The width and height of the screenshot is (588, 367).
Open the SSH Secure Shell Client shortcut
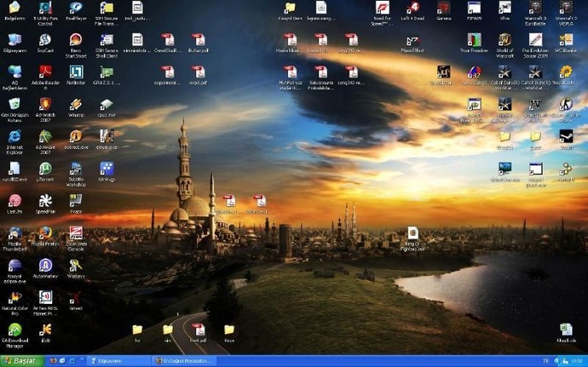(107, 40)
